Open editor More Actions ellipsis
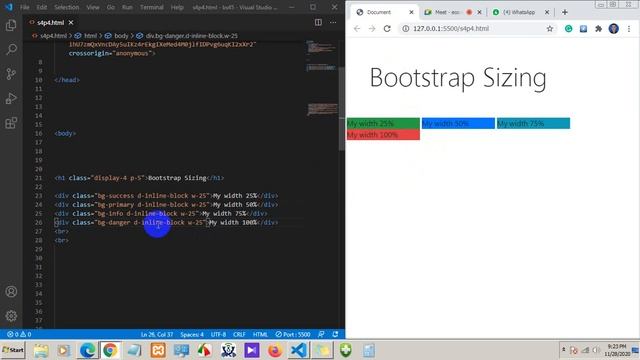Screen dimensions: 640x360 [x=333, y=22]
